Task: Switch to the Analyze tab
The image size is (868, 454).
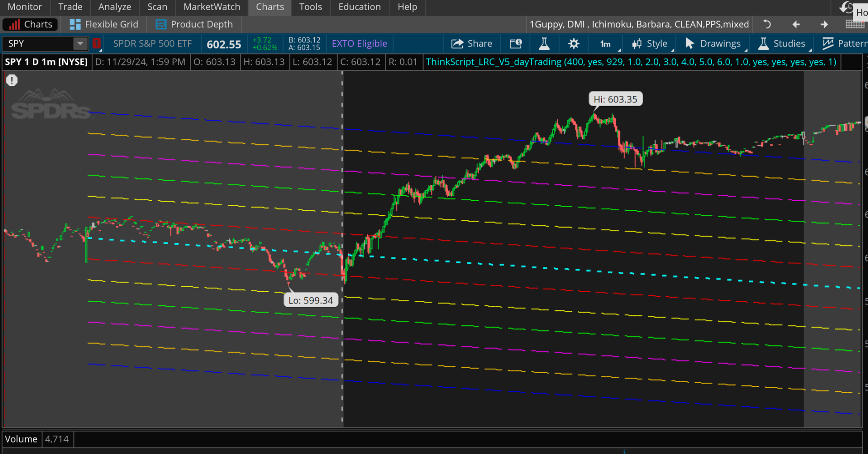Action: click(114, 7)
